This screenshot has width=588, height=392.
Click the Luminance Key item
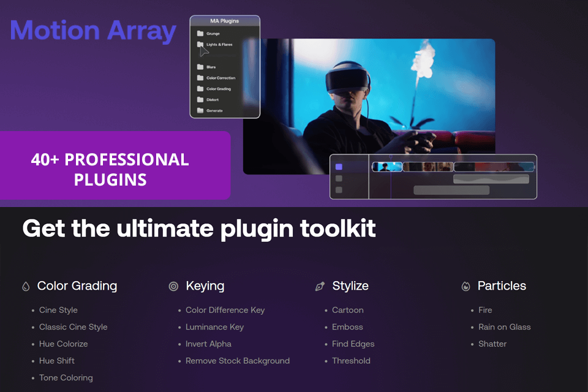(x=214, y=327)
